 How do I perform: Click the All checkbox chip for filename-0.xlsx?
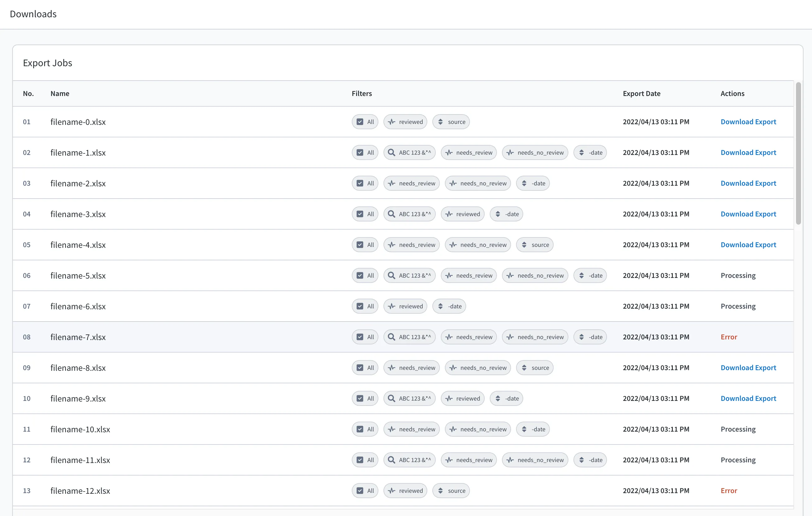(x=365, y=122)
